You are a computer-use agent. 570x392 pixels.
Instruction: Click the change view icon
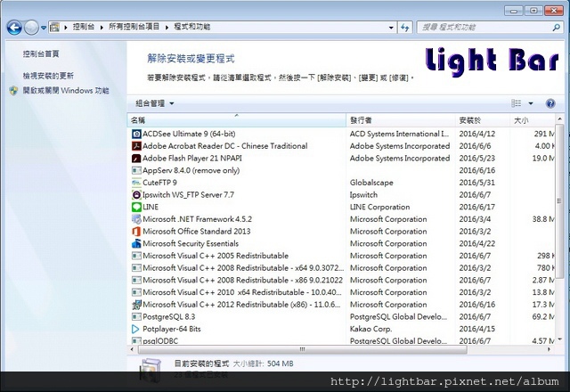[516, 103]
